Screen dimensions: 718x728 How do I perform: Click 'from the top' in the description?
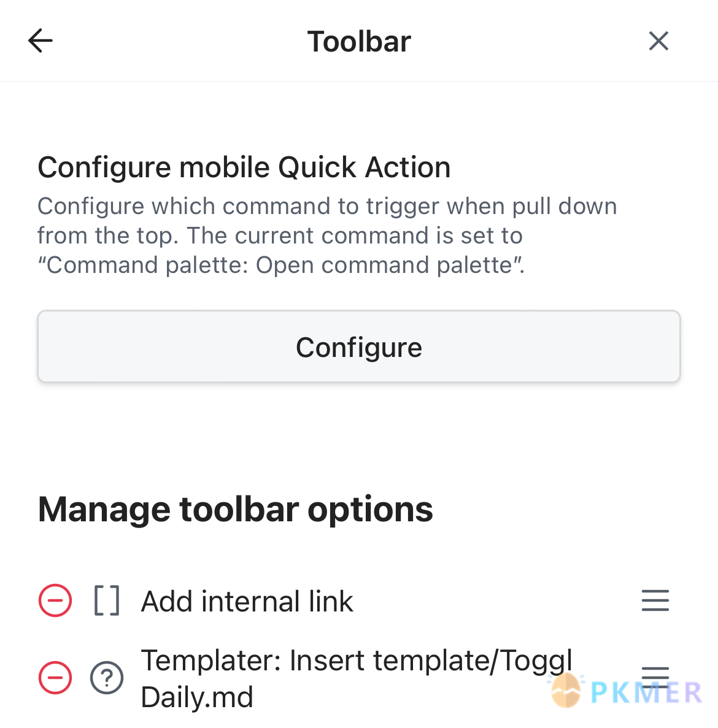pyautogui.click(x=107, y=236)
